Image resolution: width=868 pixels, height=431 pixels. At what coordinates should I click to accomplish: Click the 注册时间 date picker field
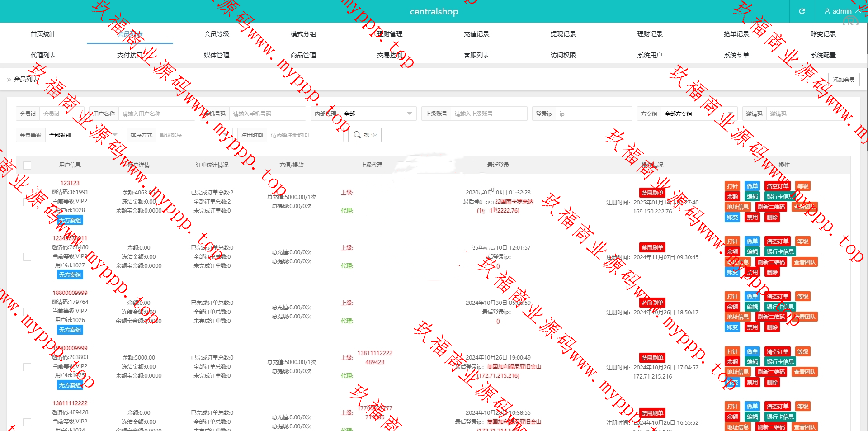(304, 135)
